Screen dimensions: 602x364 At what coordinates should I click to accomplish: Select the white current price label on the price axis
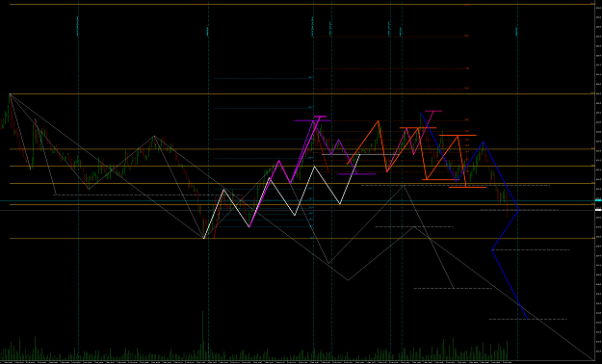click(x=598, y=210)
